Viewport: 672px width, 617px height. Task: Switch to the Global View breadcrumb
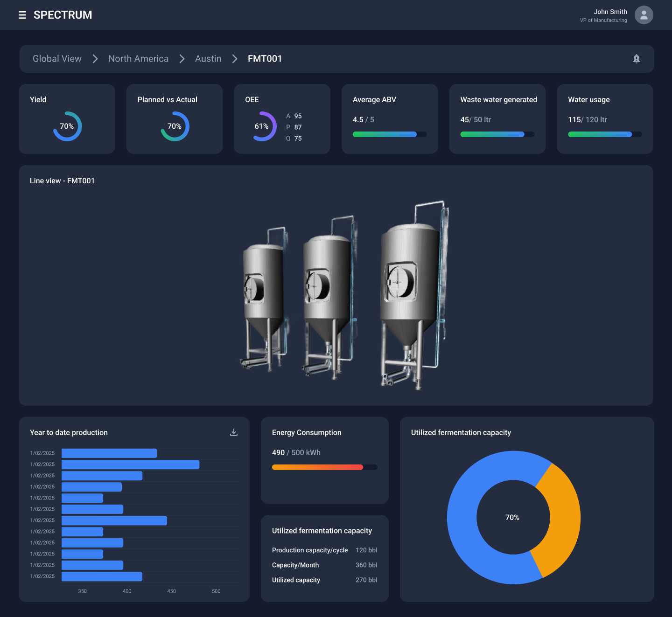tap(57, 59)
